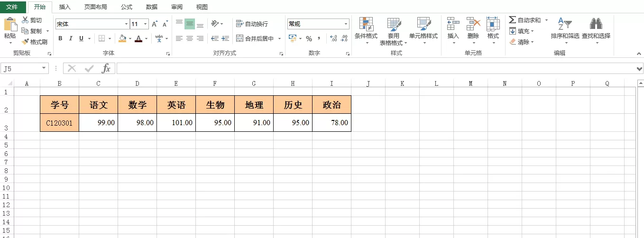
Task: Switch to the Insert (插入) tab
Action: pos(65,7)
